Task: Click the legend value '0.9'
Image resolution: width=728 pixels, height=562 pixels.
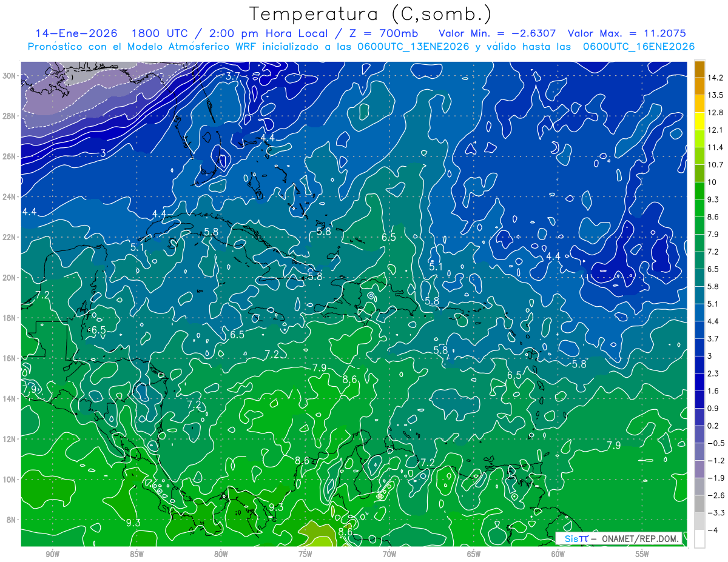Action: (x=713, y=409)
